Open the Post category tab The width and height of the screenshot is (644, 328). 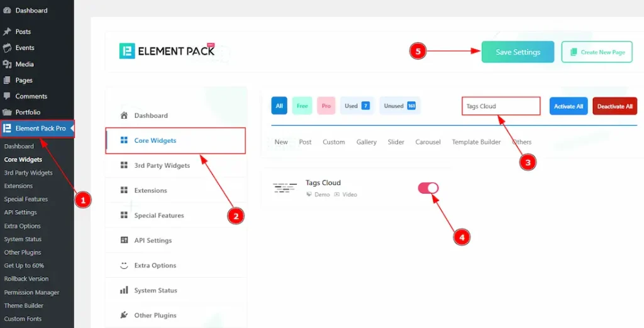click(x=305, y=142)
